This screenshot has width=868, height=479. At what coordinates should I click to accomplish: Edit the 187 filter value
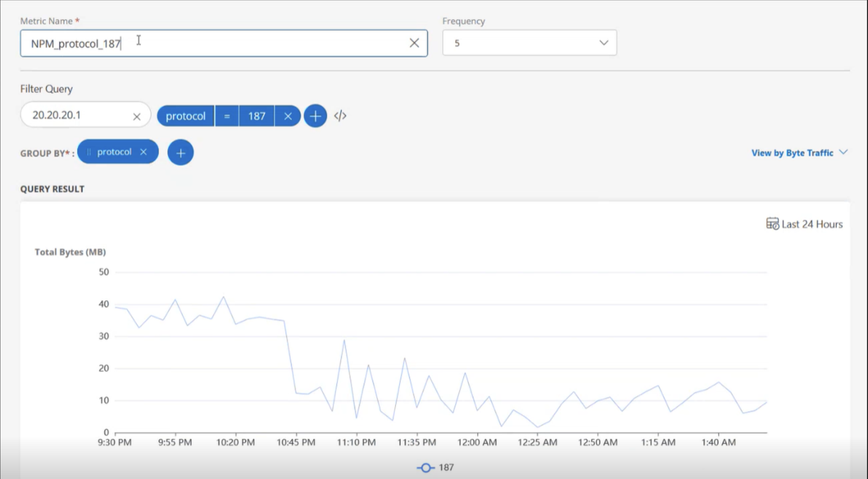(257, 116)
